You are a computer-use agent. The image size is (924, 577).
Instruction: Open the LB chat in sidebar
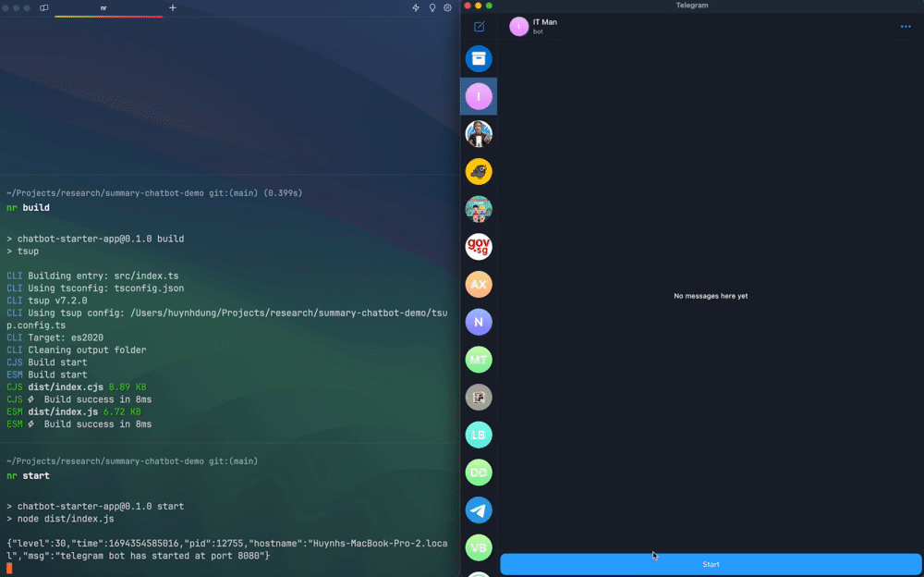[479, 435]
